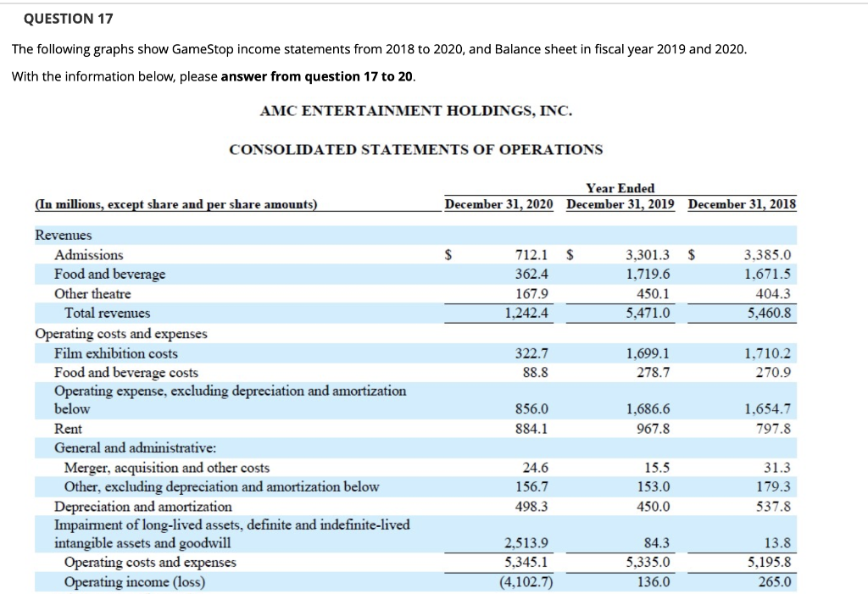Click the Operating costs and expenses section header
The width and height of the screenshot is (868, 594).
pos(121,334)
